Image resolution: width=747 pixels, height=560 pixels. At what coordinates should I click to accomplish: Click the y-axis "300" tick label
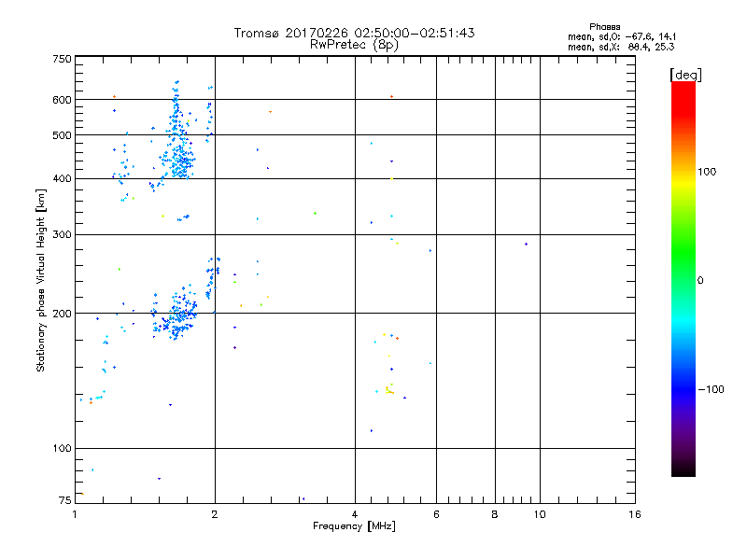[62, 234]
